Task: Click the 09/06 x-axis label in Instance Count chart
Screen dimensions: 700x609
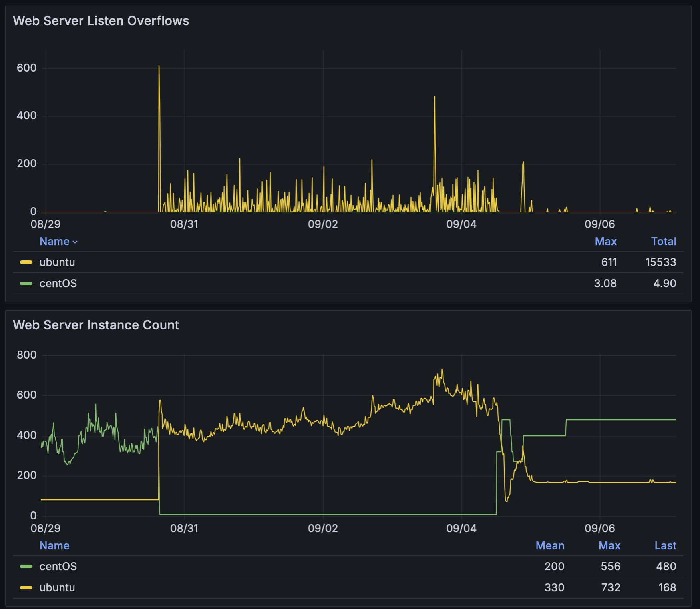Action: (599, 528)
